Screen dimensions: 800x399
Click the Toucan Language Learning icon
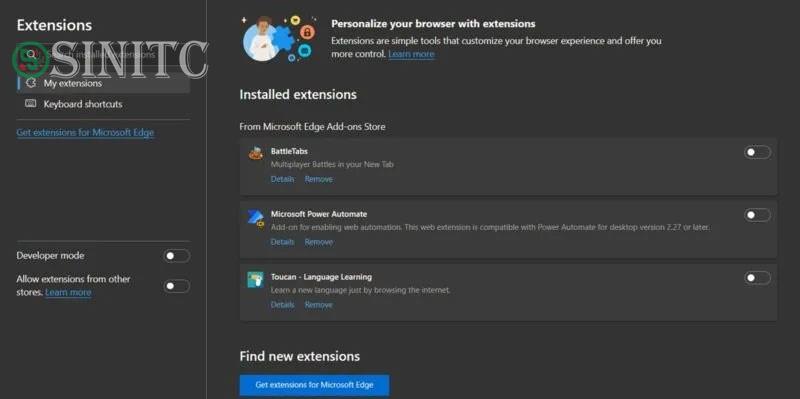(256, 280)
